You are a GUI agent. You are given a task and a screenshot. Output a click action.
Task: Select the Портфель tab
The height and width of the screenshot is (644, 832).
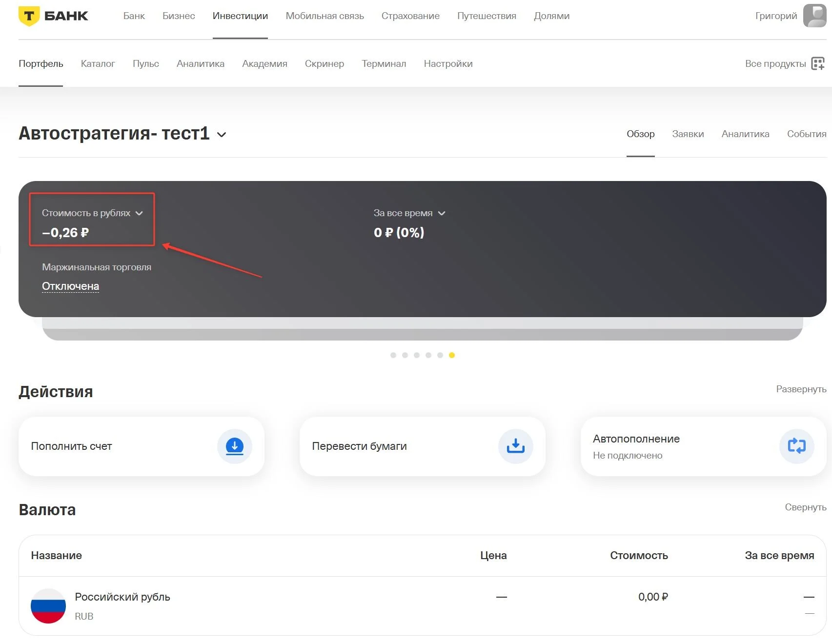click(x=41, y=63)
